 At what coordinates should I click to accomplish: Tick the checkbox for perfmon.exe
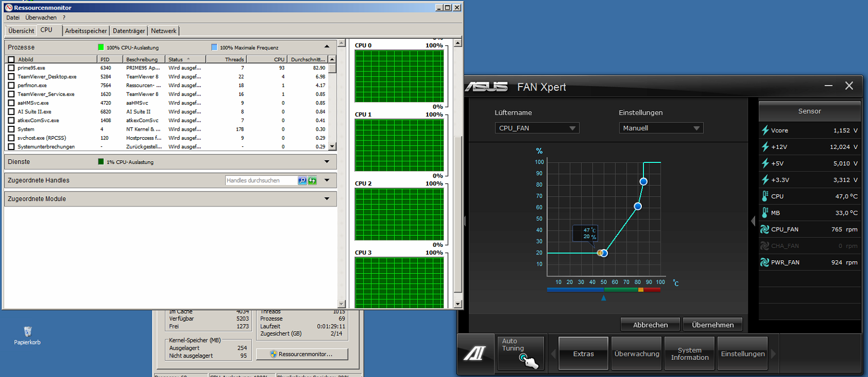11,85
